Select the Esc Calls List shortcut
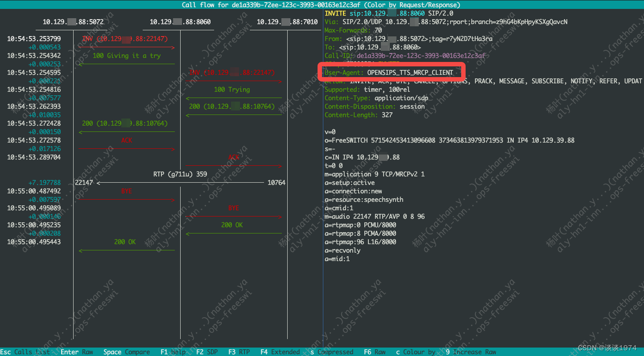This screenshot has height=356, width=644. (x=25, y=352)
